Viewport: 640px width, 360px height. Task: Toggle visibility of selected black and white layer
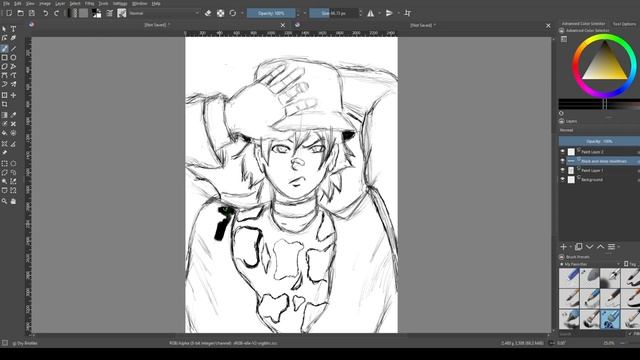click(562, 161)
